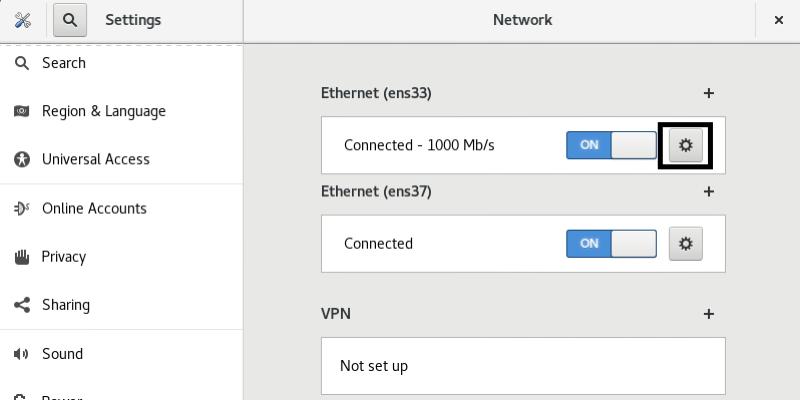Image resolution: width=800 pixels, height=400 pixels.
Task: Add a new ens37 Ethernet profile
Action: tap(709, 191)
